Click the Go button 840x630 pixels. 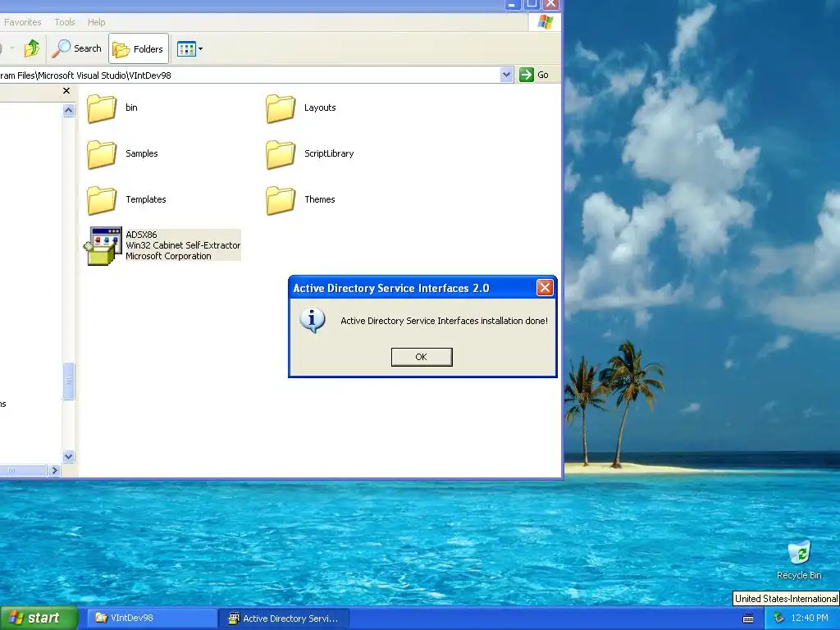(x=534, y=75)
